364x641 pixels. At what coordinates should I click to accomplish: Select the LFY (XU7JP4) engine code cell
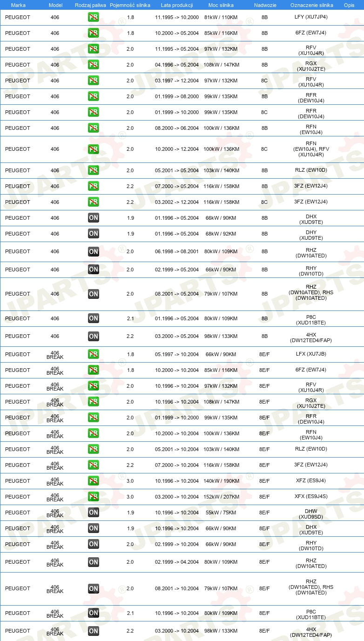pos(311,17)
